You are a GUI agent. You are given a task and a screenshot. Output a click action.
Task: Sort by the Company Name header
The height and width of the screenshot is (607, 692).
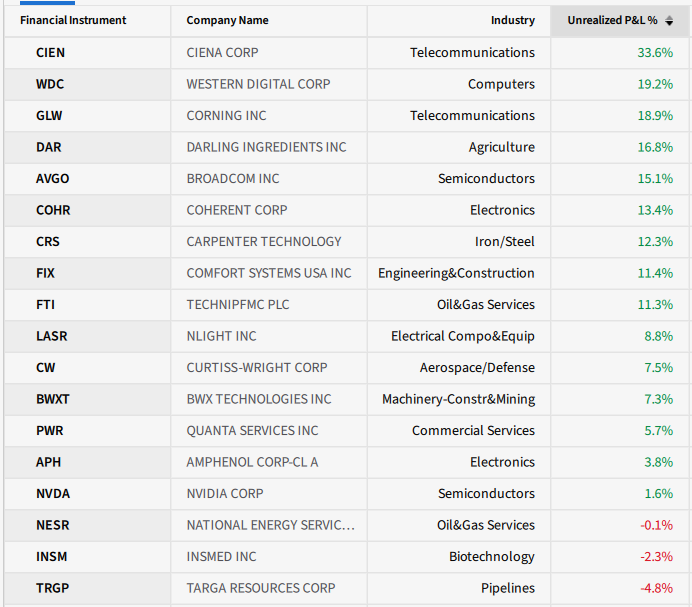[227, 20]
